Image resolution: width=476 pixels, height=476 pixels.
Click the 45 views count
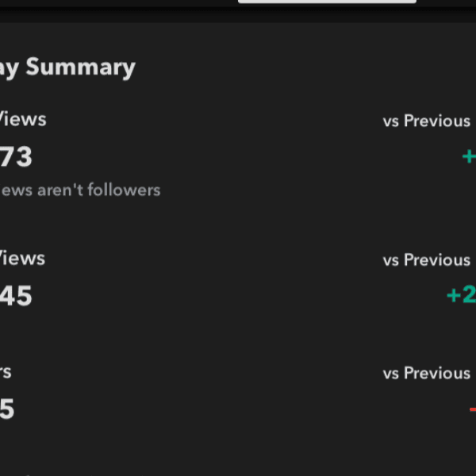click(x=16, y=296)
